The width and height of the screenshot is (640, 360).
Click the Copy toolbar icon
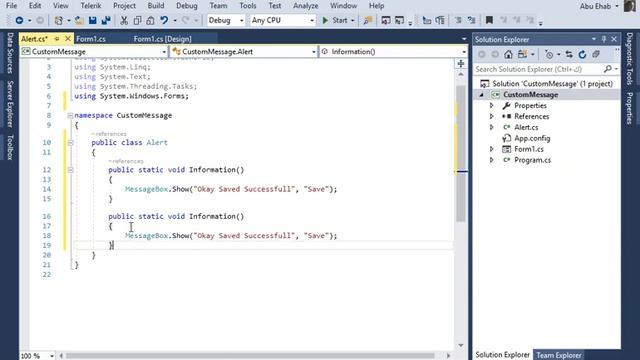[138, 20]
